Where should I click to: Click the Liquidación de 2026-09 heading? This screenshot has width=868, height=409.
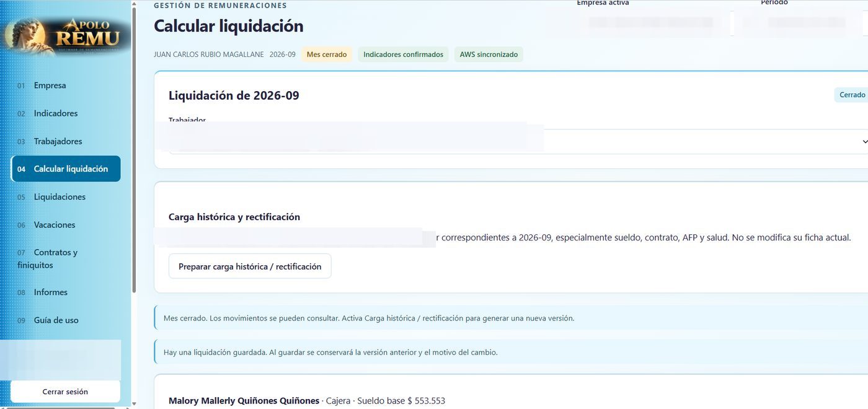pyautogui.click(x=234, y=95)
